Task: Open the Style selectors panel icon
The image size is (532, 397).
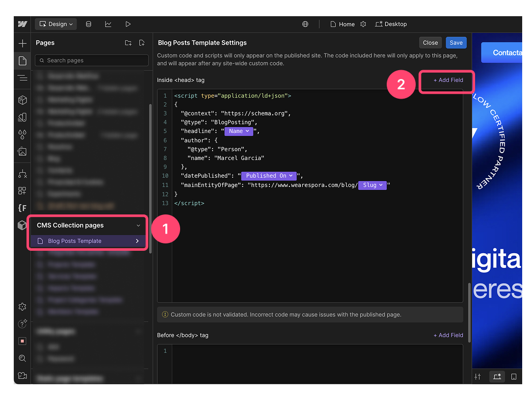Action: tap(23, 117)
